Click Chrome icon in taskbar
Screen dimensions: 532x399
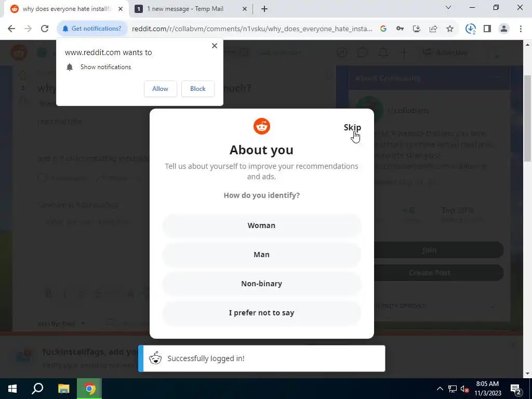tap(89, 389)
